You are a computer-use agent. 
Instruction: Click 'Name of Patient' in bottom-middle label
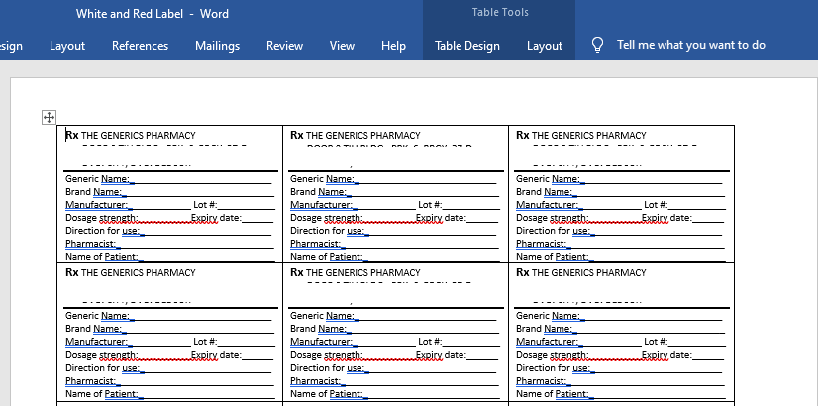click(x=326, y=394)
